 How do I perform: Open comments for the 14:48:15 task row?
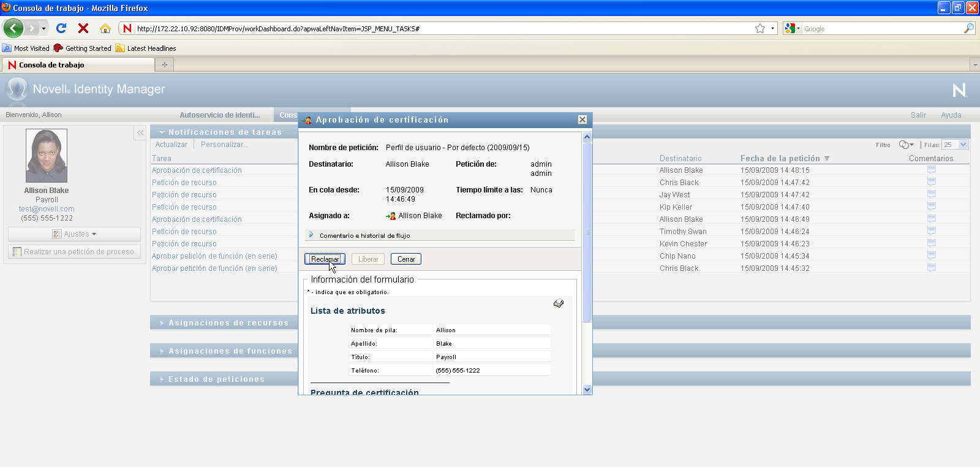pyautogui.click(x=932, y=170)
